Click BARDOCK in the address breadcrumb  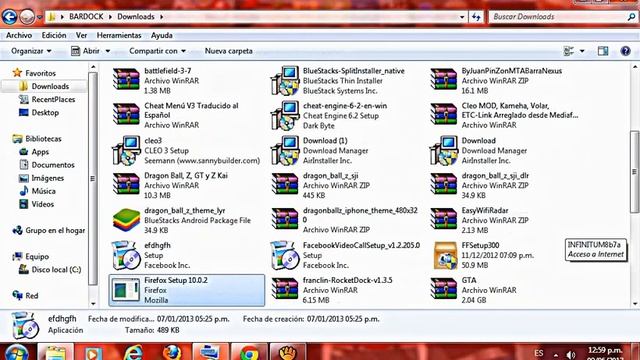coord(86,17)
